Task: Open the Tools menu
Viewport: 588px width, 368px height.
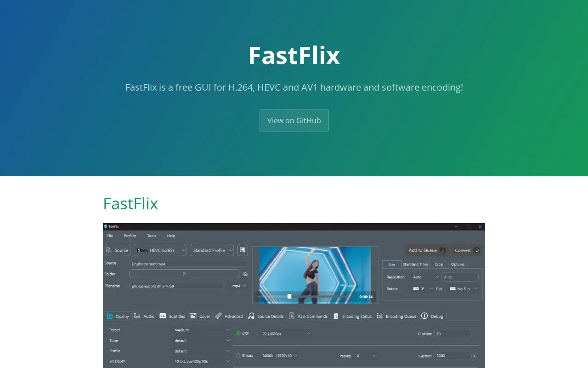Action: click(x=152, y=236)
